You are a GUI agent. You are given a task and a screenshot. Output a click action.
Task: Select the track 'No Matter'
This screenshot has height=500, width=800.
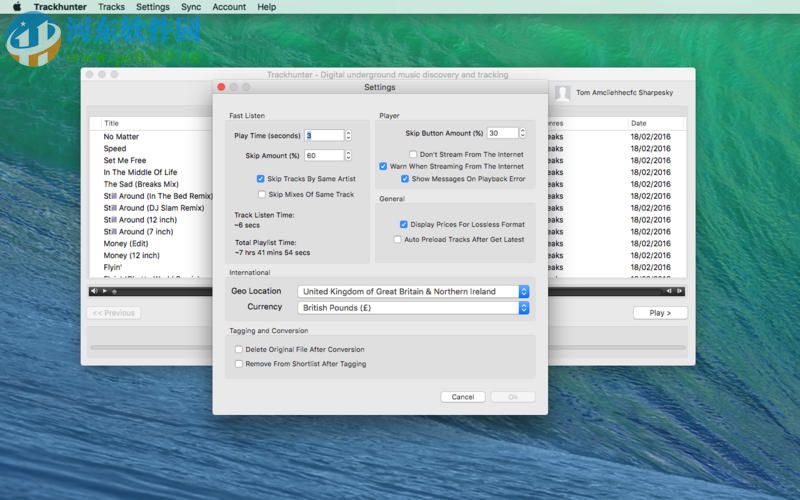point(121,137)
